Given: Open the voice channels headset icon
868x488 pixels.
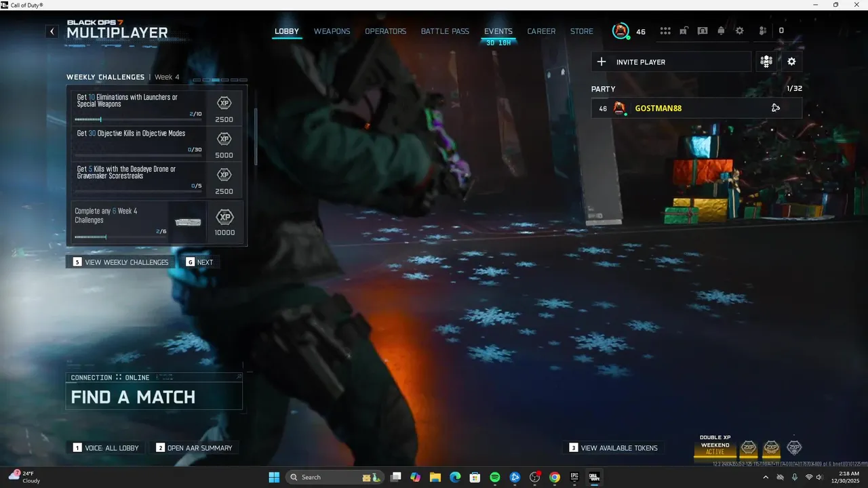Looking at the screenshot, I should tap(703, 31).
